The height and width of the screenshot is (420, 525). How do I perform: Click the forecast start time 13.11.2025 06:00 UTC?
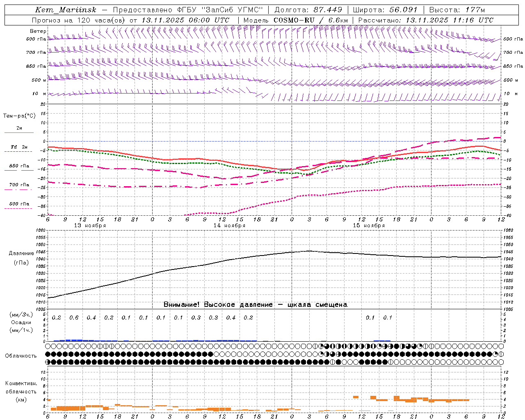click(185, 20)
